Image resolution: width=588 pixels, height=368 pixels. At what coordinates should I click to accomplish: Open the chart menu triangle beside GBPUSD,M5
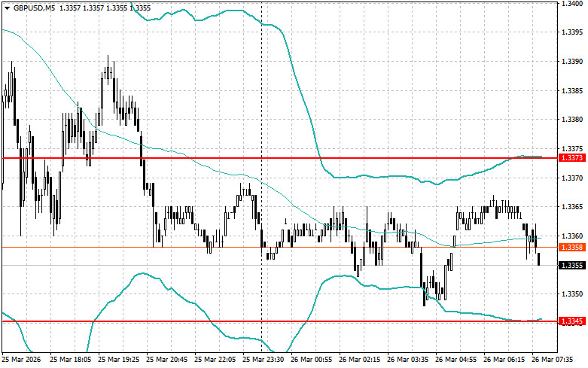[7, 8]
